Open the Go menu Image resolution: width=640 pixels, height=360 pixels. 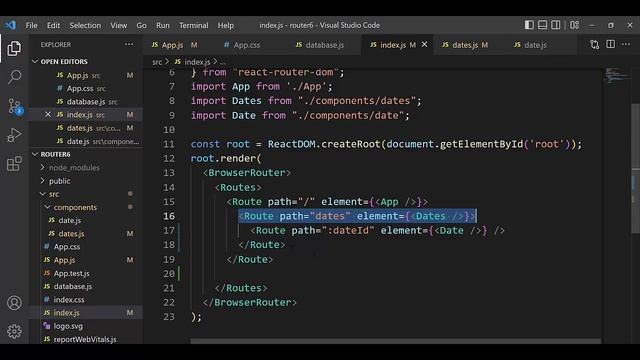click(x=141, y=25)
